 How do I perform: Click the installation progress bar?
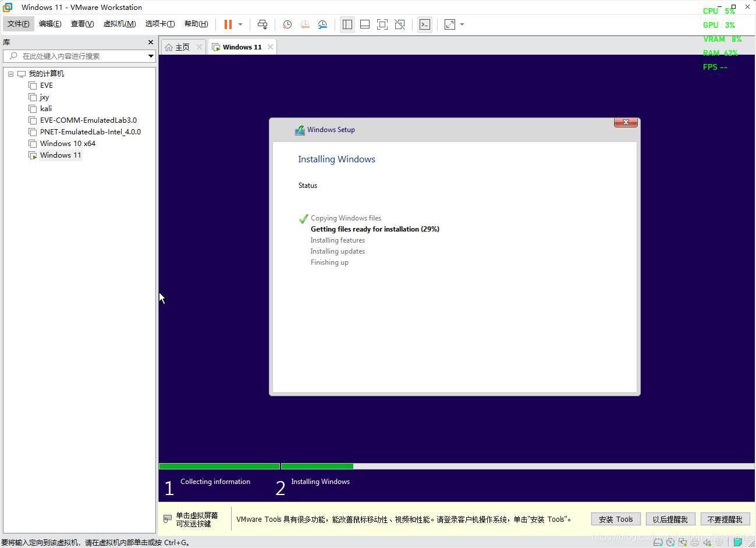(x=457, y=466)
